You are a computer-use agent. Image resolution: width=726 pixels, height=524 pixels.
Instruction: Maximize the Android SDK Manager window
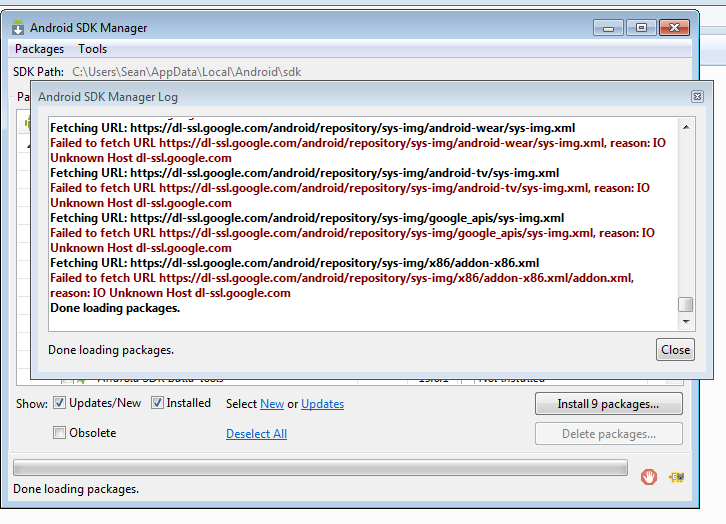(x=641, y=28)
